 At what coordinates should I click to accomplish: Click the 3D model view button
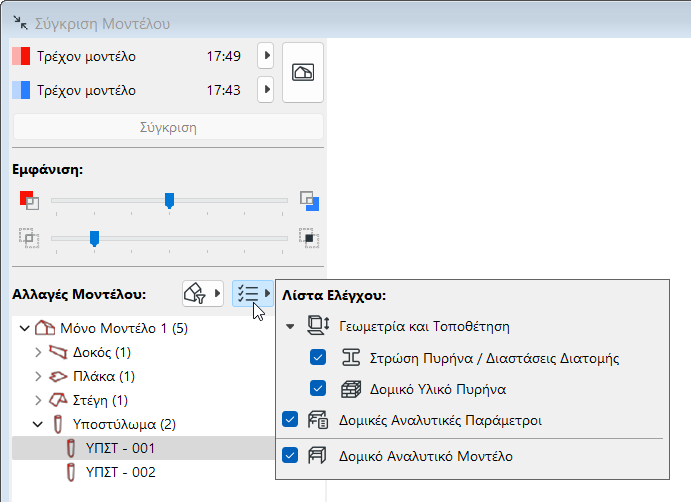[x=303, y=73]
